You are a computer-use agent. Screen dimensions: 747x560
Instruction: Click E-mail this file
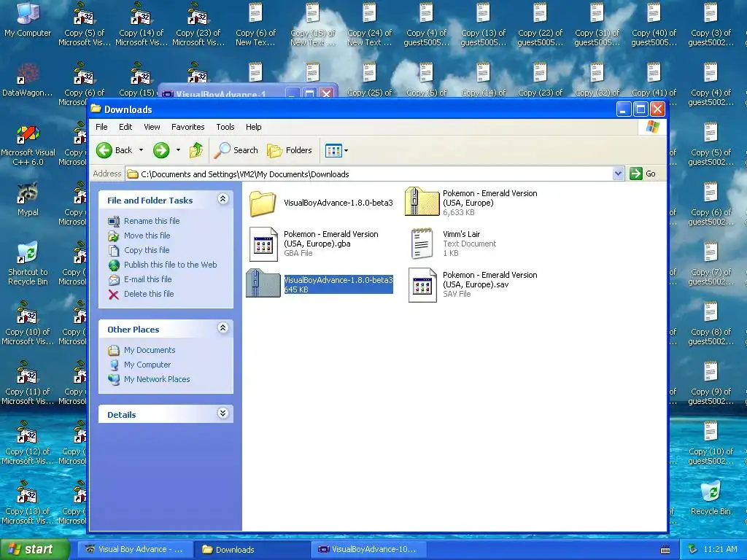pyautogui.click(x=147, y=279)
